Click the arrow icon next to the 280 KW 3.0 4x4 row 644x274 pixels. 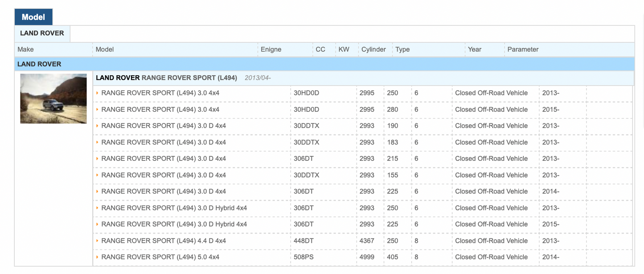pos(97,110)
